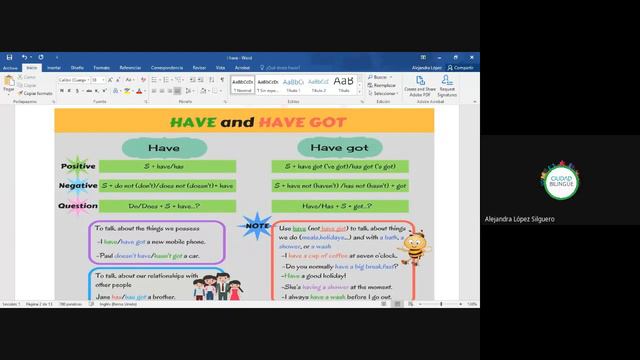Image resolution: width=640 pixels, height=360 pixels.
Task: Apply red font color
Action: (139, 91)
